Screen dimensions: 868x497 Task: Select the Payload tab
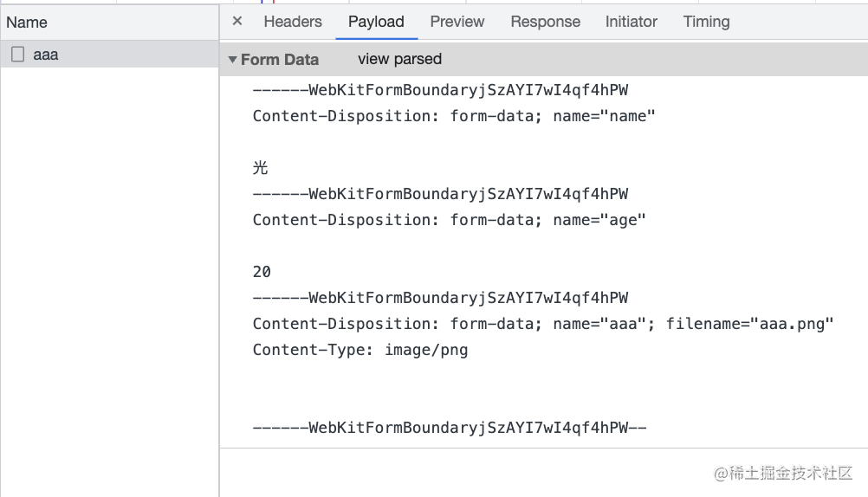pos(377,22)
